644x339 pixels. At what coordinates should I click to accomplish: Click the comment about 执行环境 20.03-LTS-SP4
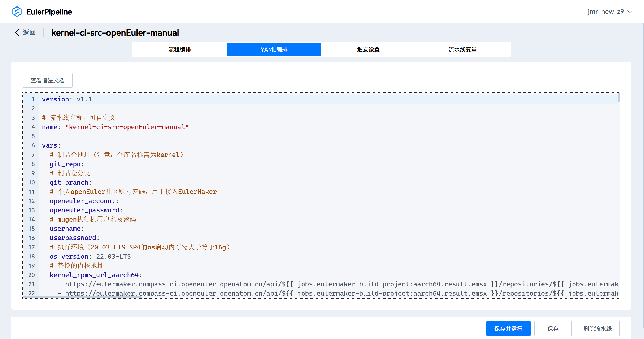click(x=140, y=247)
